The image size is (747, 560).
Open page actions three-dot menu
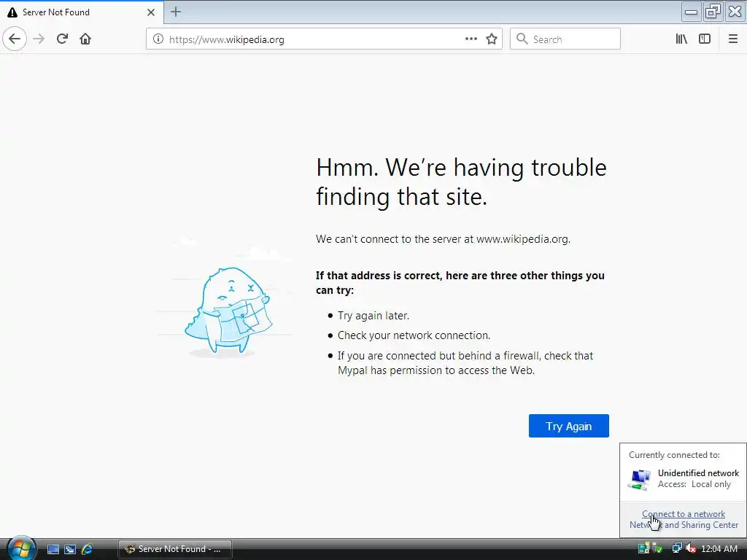(x=471, y=39)
